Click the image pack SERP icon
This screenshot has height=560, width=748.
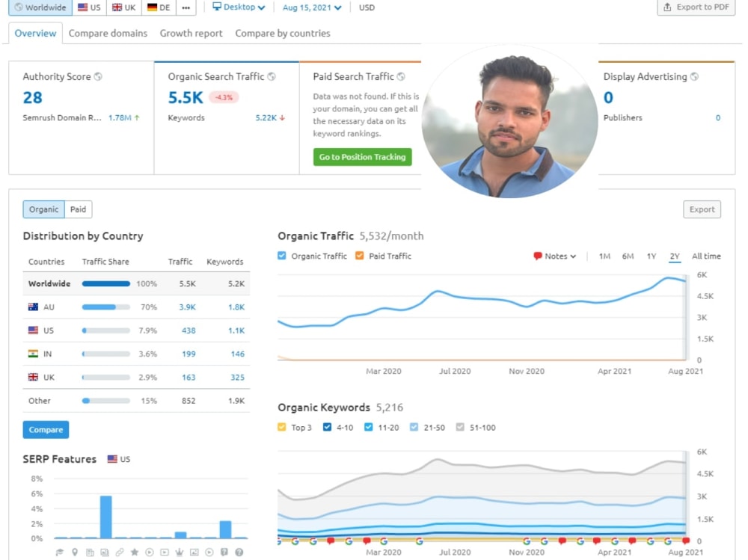pos(105,553)
